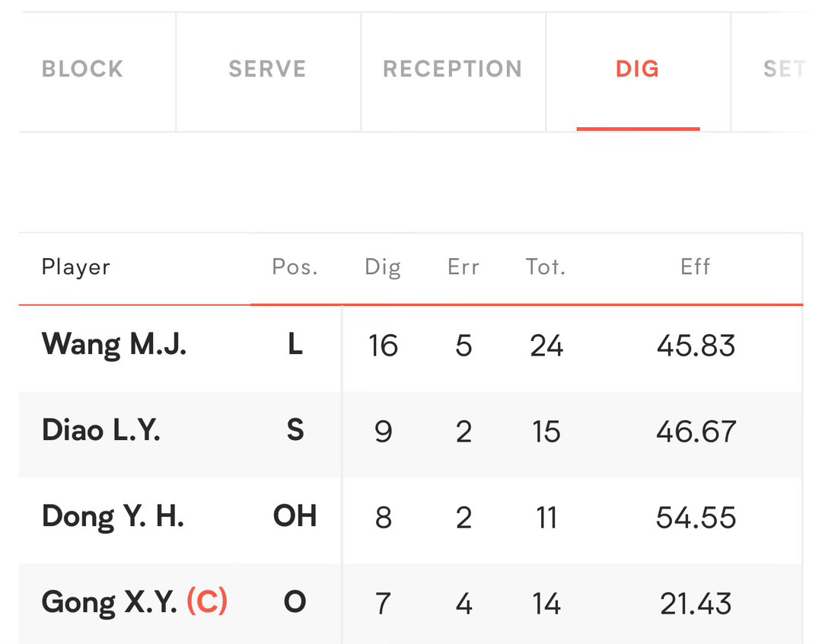Sort by the Eff column header
Viewport: 822px width, 644px height.
[x=695, y=267]
